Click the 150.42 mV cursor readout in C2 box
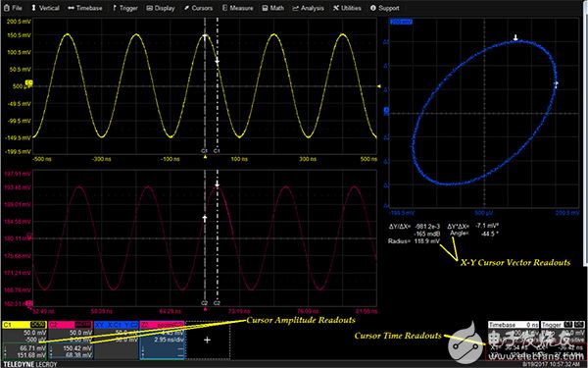 point(78,348)
